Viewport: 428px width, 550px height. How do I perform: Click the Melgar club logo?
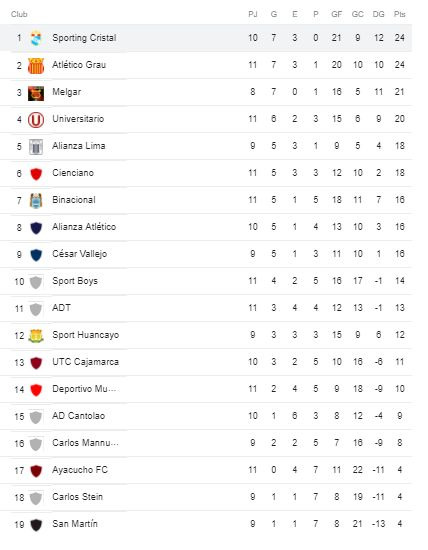[x=36, y=93]
